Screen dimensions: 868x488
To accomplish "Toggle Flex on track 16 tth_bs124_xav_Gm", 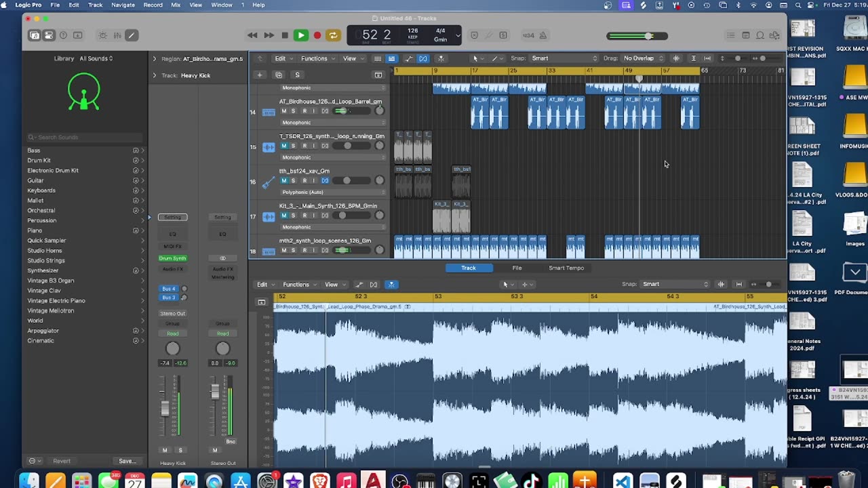I will pyautogui.click(x=325, y=181).
